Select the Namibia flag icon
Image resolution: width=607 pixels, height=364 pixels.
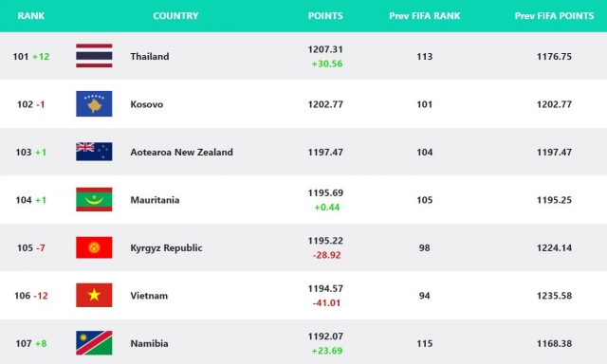pyautogui.click(x=94, y=343)
